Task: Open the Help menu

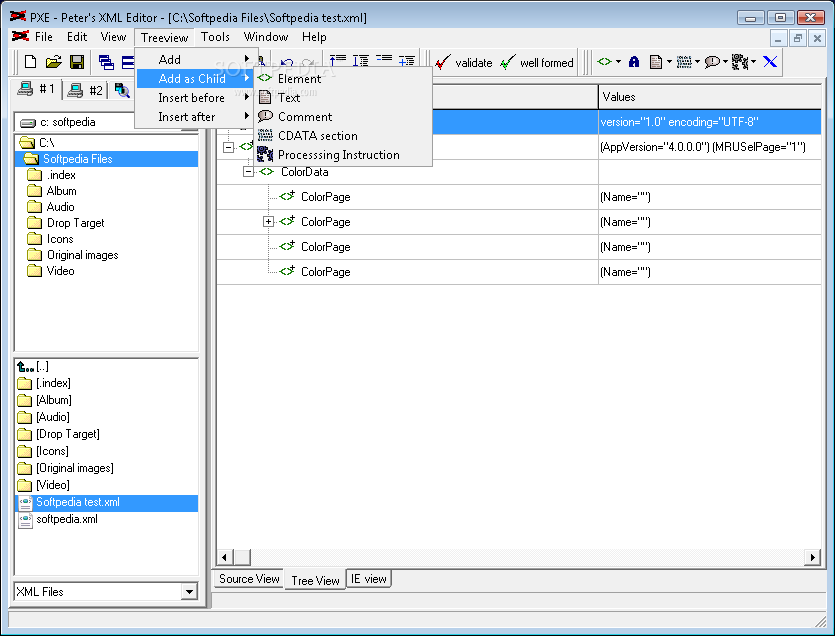Action: tap(314, 37)
